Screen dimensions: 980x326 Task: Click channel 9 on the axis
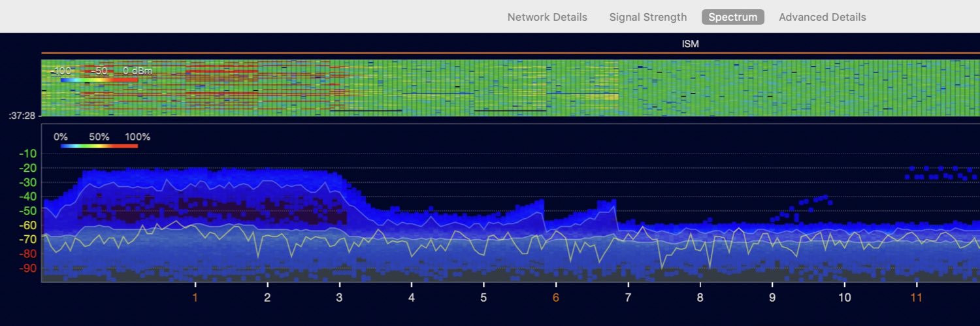point(772,298)
